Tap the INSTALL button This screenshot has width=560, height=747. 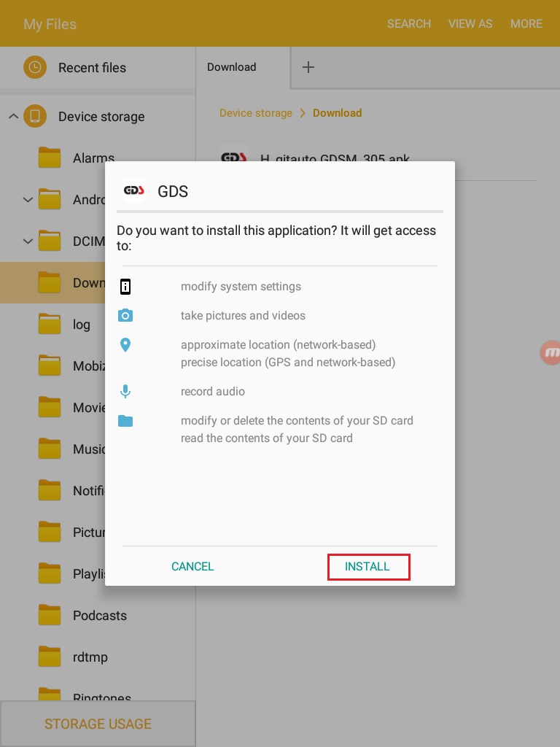tap(368, 566)
